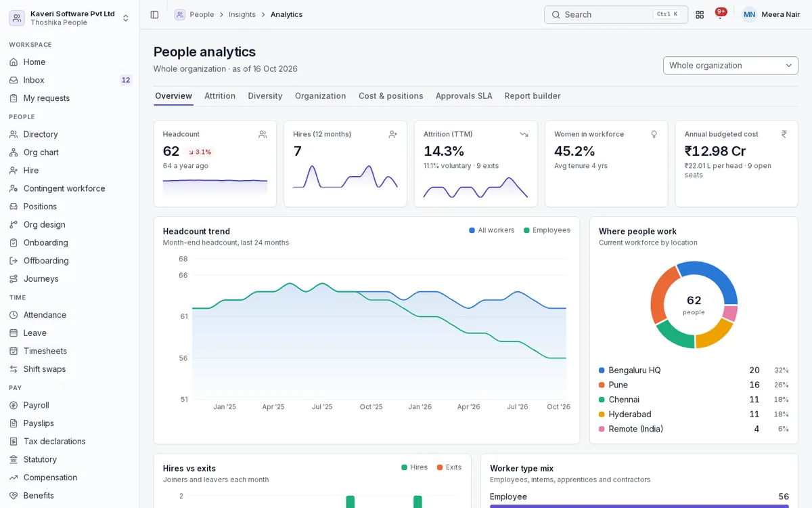
Task: Toggle Employees legend series
Action: [x=547, y=230]
